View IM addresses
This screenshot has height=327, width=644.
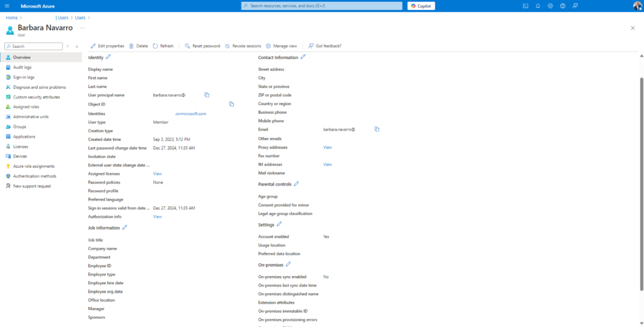[327, 164]
